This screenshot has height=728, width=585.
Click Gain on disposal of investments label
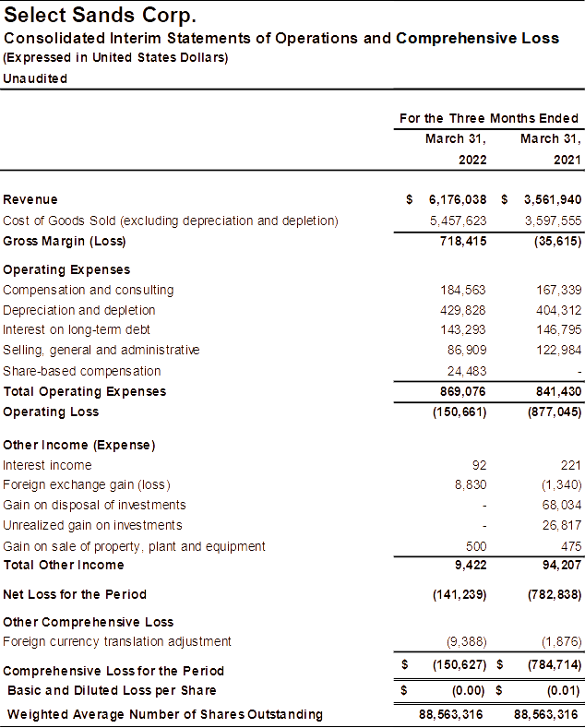tap(94, 505)
